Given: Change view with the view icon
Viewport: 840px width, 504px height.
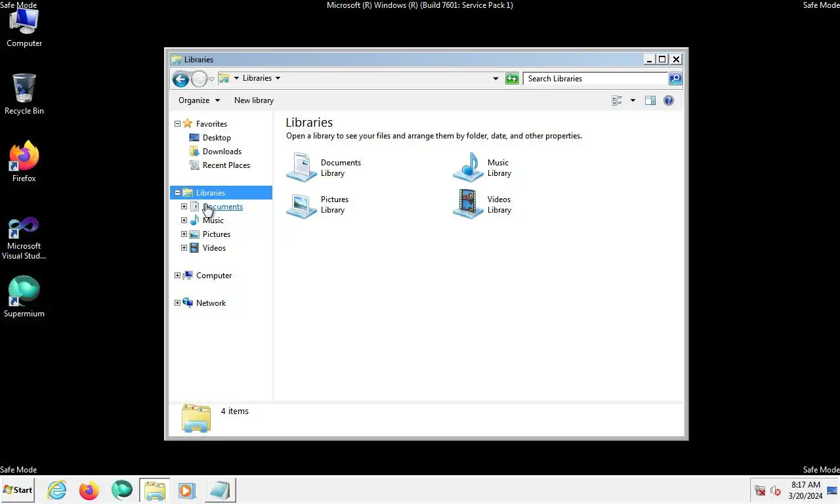Looking at the screenshot, I should tap(617, 100).
